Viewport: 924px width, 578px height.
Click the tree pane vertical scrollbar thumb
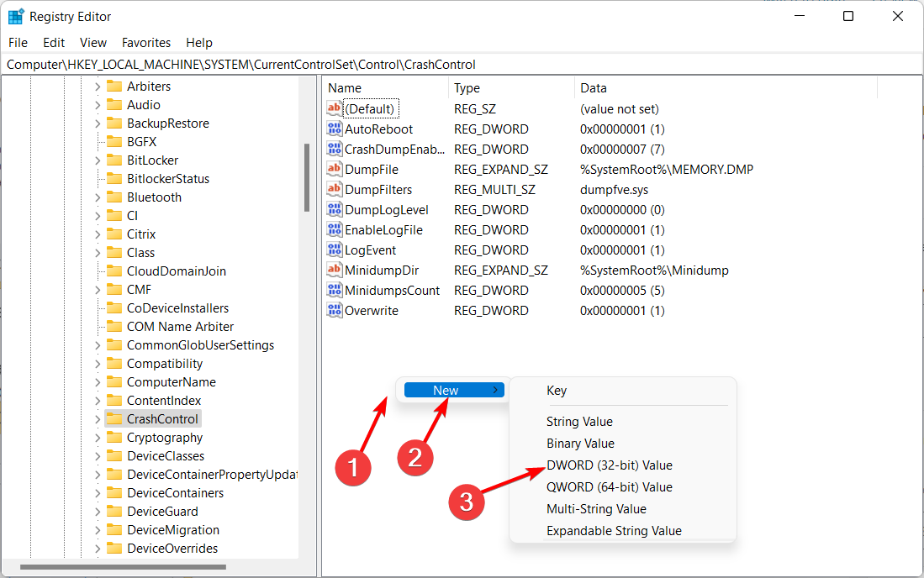pyautogui.click(x=307, y=178)
